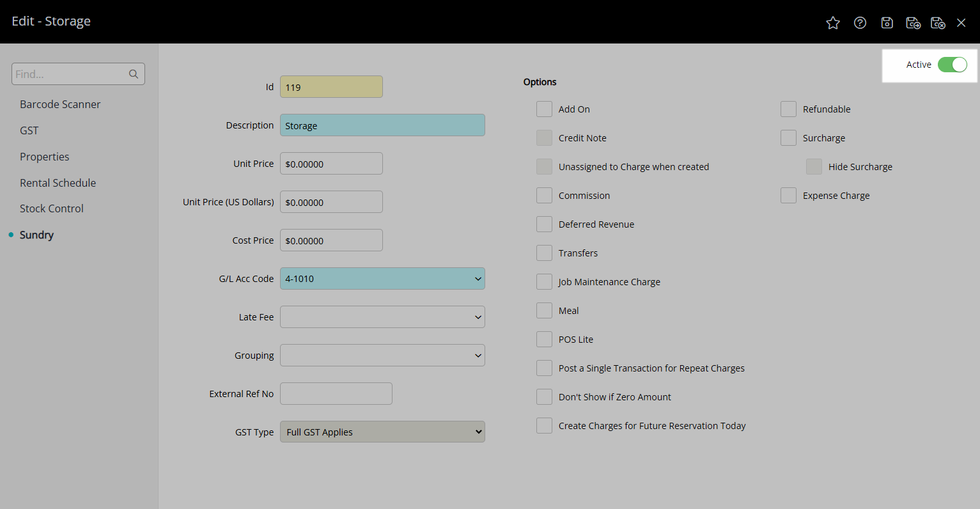Screen dimensions: 980x509
Task: Click the Edit - Storage title
Action: (51, 21)
